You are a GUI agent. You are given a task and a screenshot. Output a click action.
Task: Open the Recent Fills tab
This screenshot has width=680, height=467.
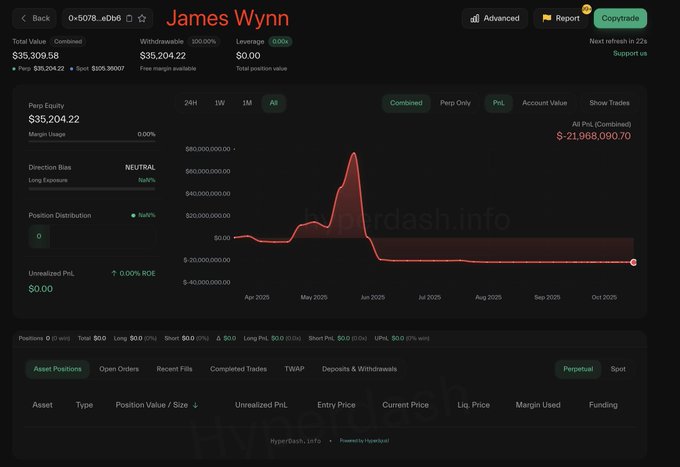pyautogui.click(x=174, y=369)
